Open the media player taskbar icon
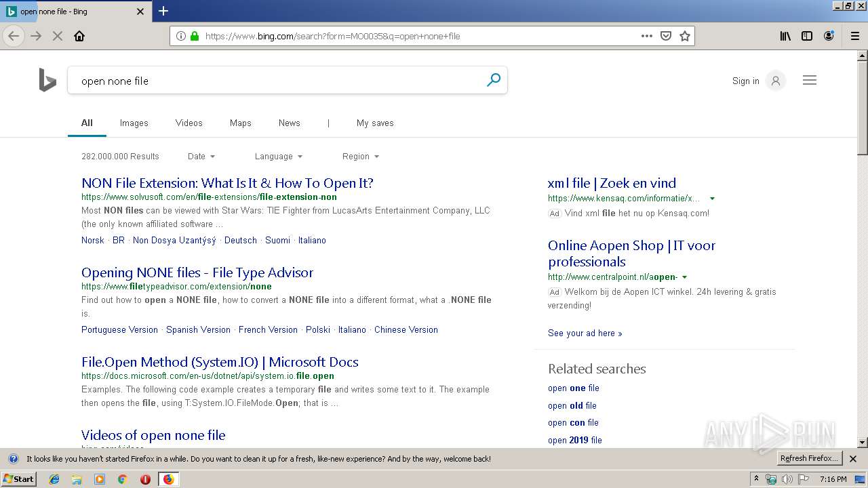The height and width of the screenshot is (488, 868). coord(100,479)
